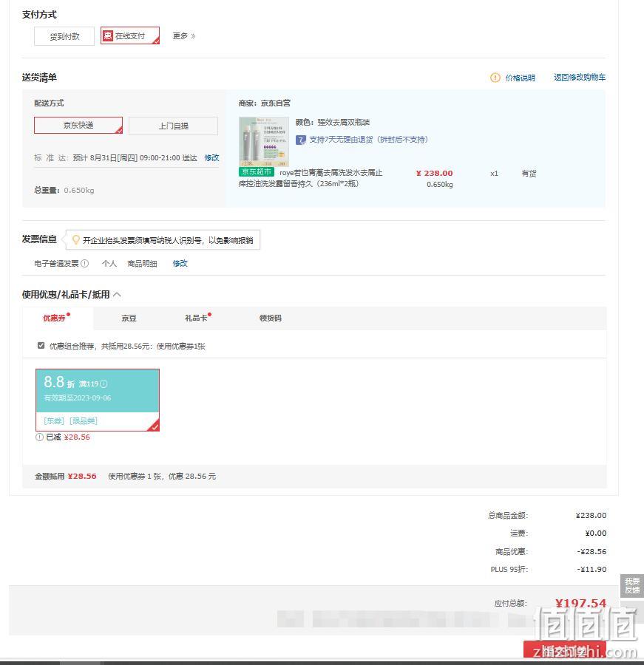644x665 pixels.
Task: Click the 总商品金额 ¥238.00 value
Action: coord(591,515)
